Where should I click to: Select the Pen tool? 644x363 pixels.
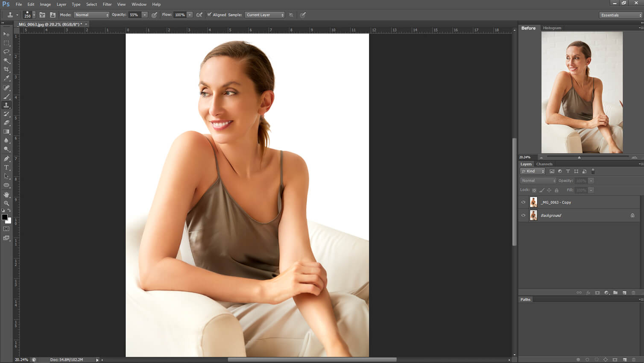pos(6,158)
